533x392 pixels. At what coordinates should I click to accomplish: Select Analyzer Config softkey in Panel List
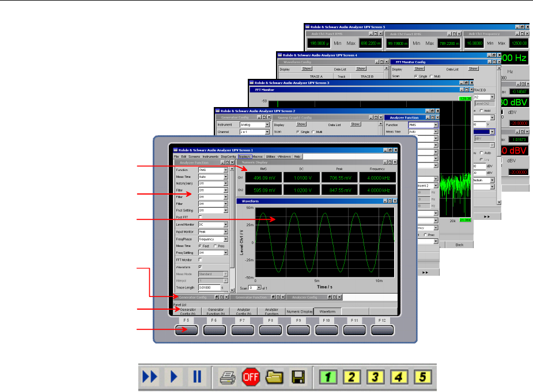tap(243, 311)
